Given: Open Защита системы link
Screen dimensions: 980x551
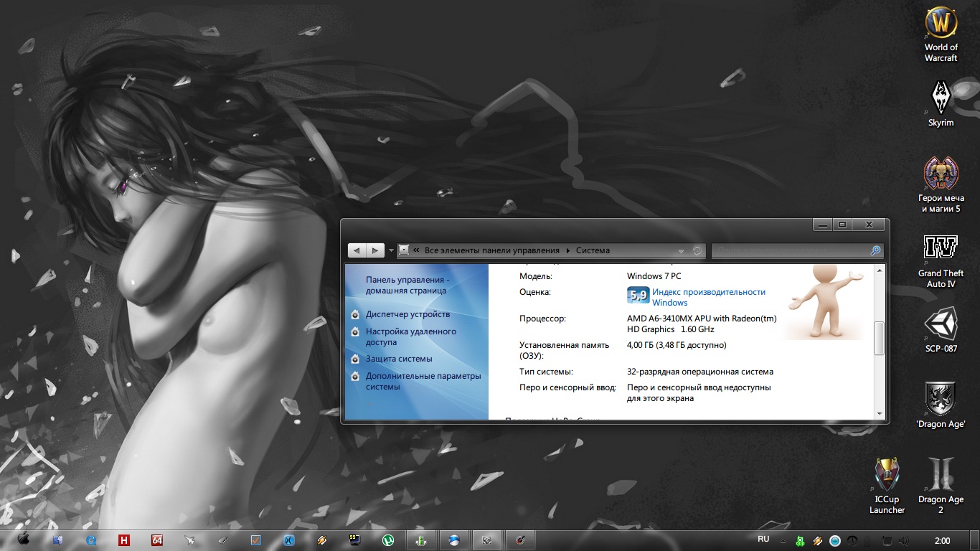Looking at the screenshot, I should click(399, 359).
